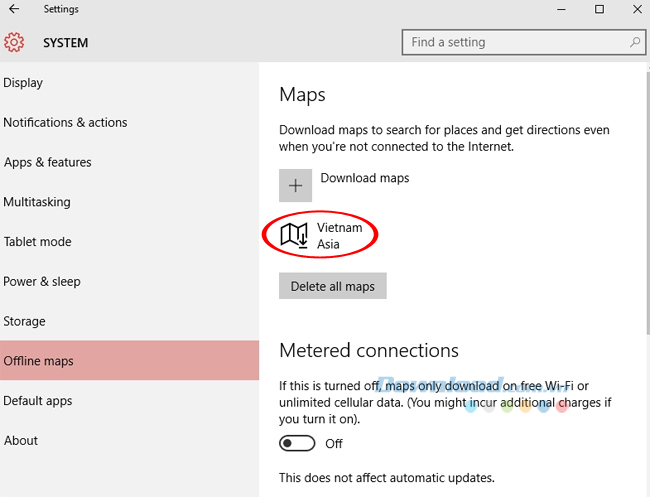This screenshot has width=650, height=497.
Task: Open Notifications & actions settings
Action: (65, 123)
